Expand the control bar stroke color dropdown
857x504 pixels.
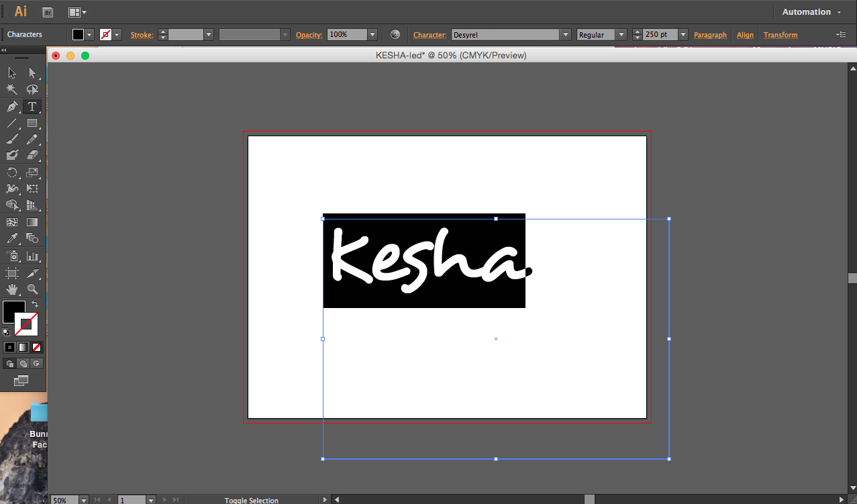click(117, 35)
